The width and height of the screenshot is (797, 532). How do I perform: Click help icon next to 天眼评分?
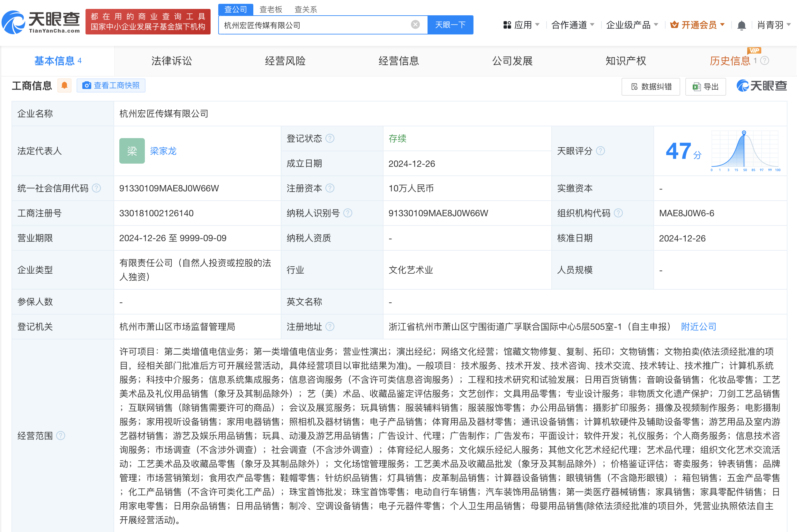(x=600, y=151)
